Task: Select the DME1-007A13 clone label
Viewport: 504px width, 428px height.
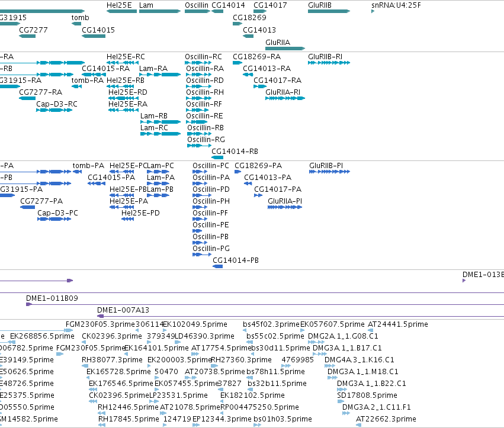Action: [123, 310]
